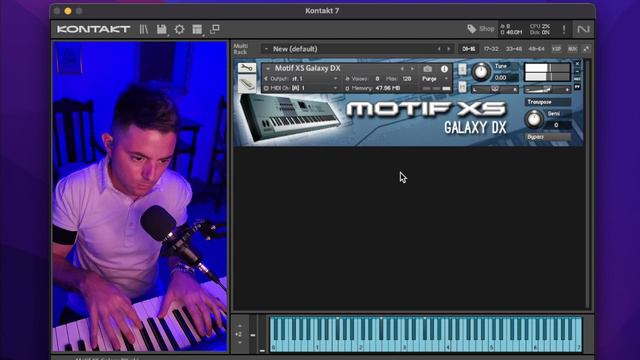This screenshot has height=360, width=640.
Task: Click the Tune knob
Action: 481,72
